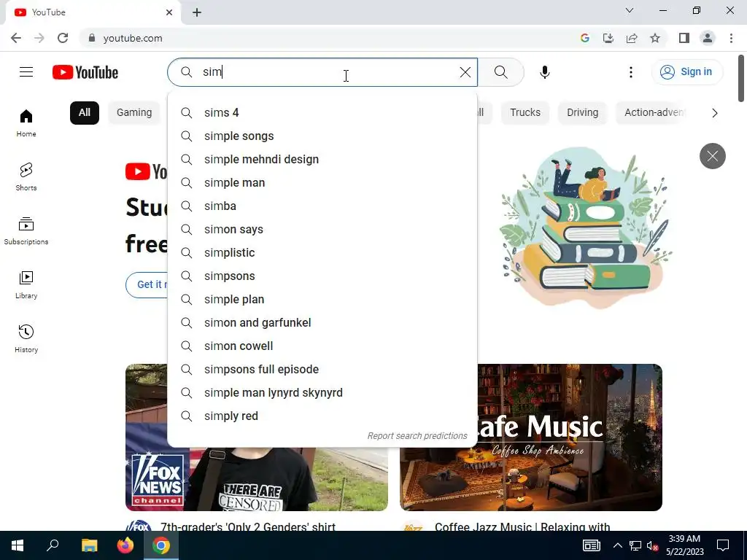Choose suggestion 'sims 4'
This screenshot has width=747, height=560.
tap(322, 112)
